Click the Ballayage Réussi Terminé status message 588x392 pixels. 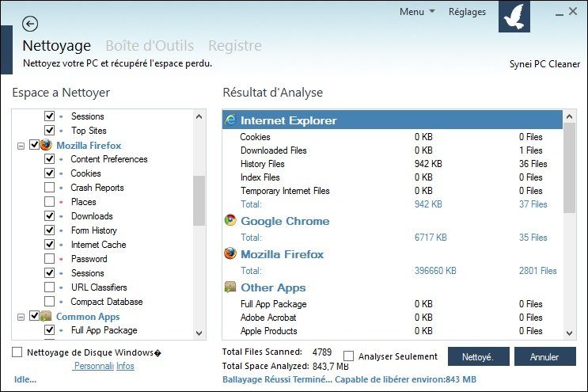pos(349,379)
